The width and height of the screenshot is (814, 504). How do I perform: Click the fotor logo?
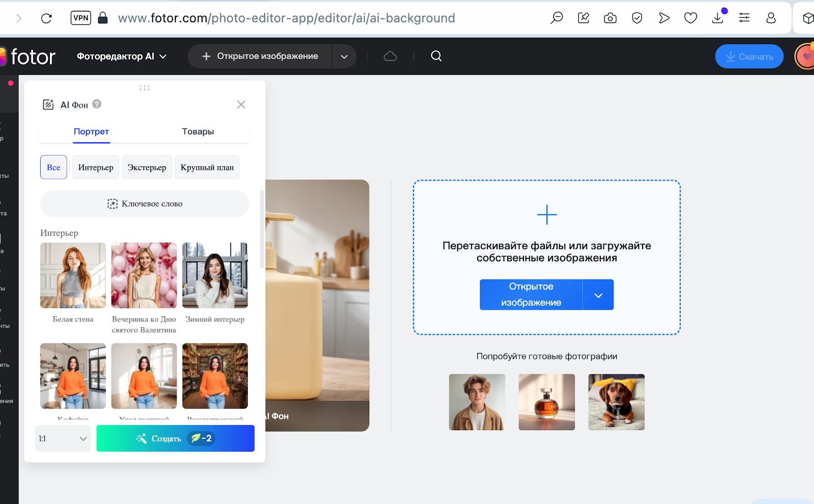pos(28,56)
